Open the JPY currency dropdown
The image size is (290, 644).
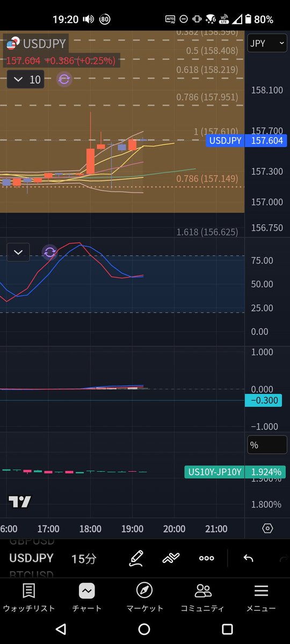point(267,43)
